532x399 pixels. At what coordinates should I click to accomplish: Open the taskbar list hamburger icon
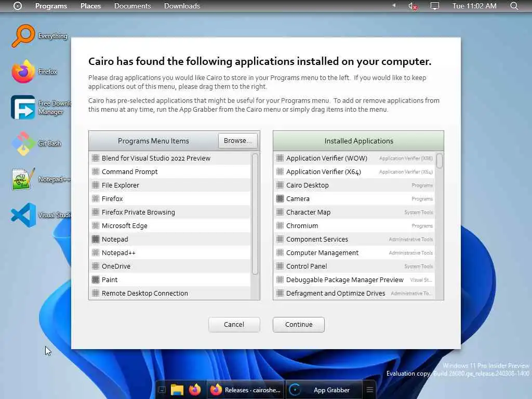point(370,390)
